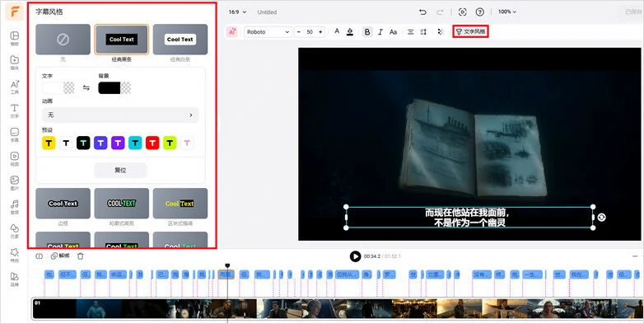
Task: Select the white T preset
Action: pos(66,143)
